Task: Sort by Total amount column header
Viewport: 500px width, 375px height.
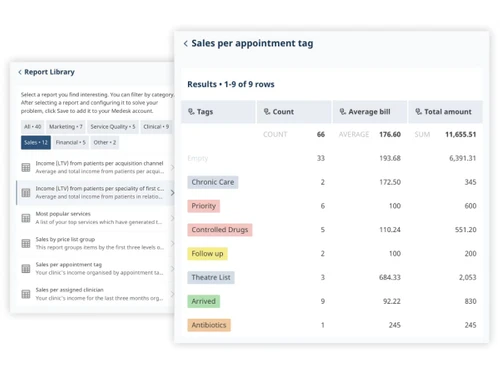Action: coord(445,112)
